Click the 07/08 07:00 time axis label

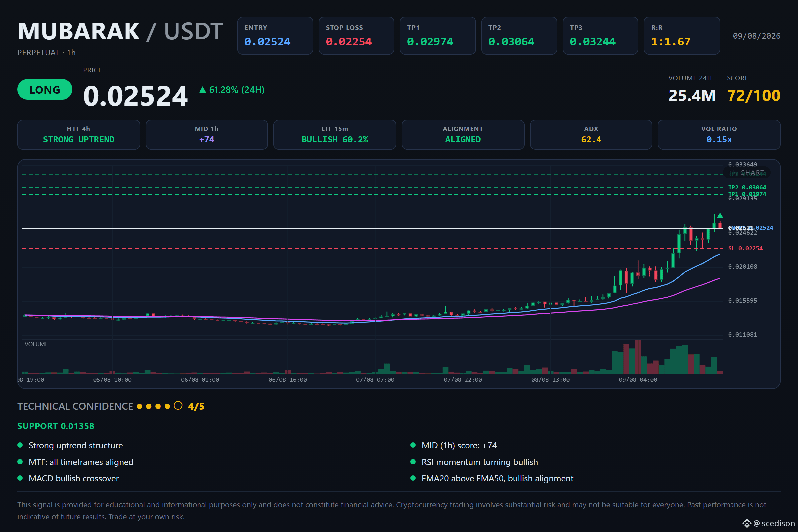point(375,380)
